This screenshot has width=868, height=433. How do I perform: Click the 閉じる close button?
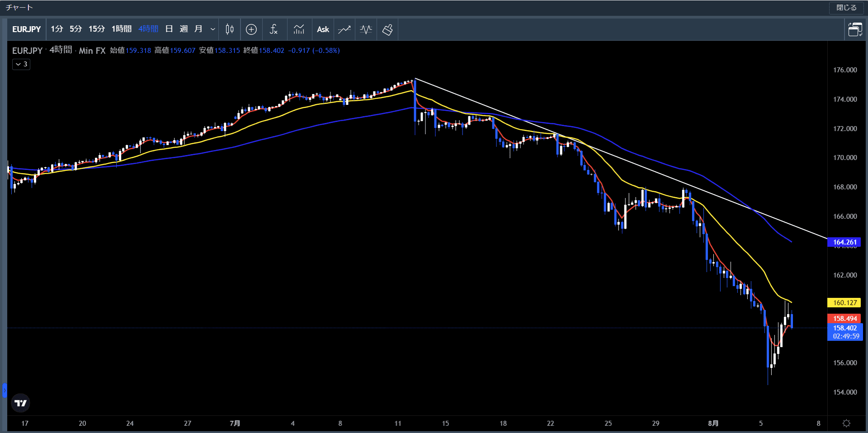[x=846, y=8]
